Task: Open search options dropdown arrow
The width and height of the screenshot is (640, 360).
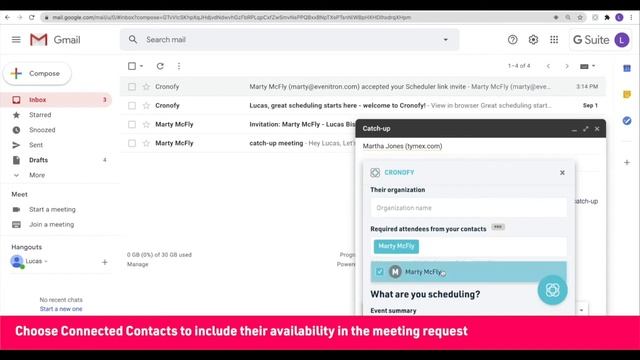Action: pos(446,40)
